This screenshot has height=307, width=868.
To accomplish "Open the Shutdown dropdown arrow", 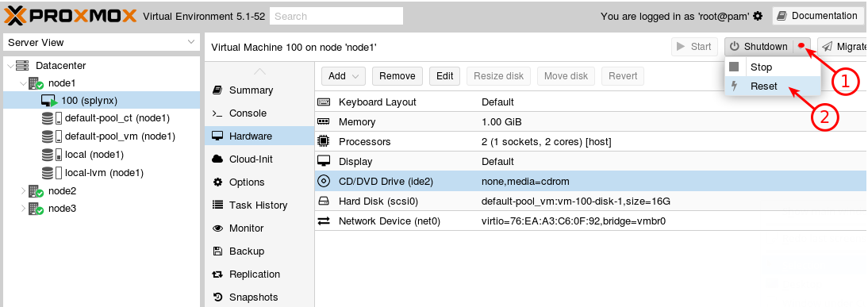I will 801,47.
